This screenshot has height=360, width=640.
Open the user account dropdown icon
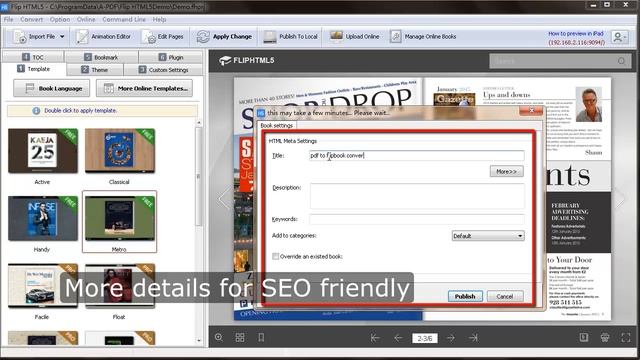coord(619,37)
